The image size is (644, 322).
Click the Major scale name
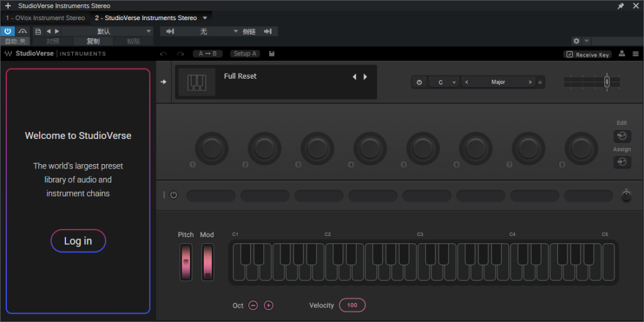pyautogui.click(x=498, y=82)
